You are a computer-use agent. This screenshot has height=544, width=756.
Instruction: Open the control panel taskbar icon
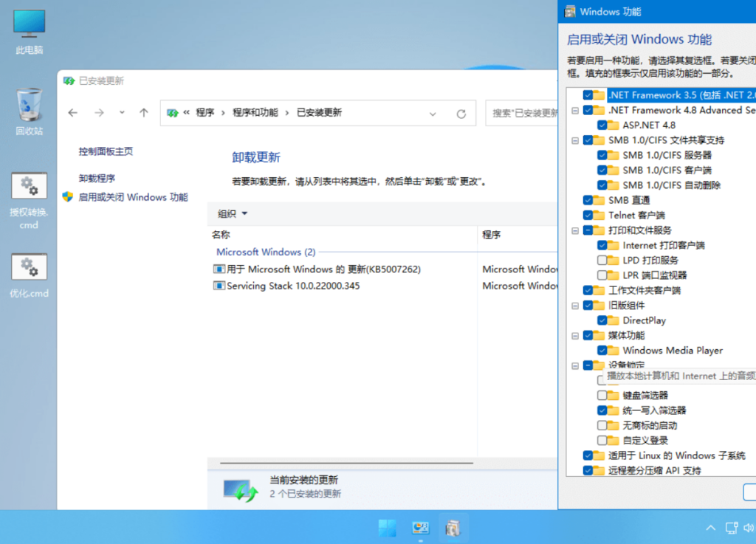(420, 528)
